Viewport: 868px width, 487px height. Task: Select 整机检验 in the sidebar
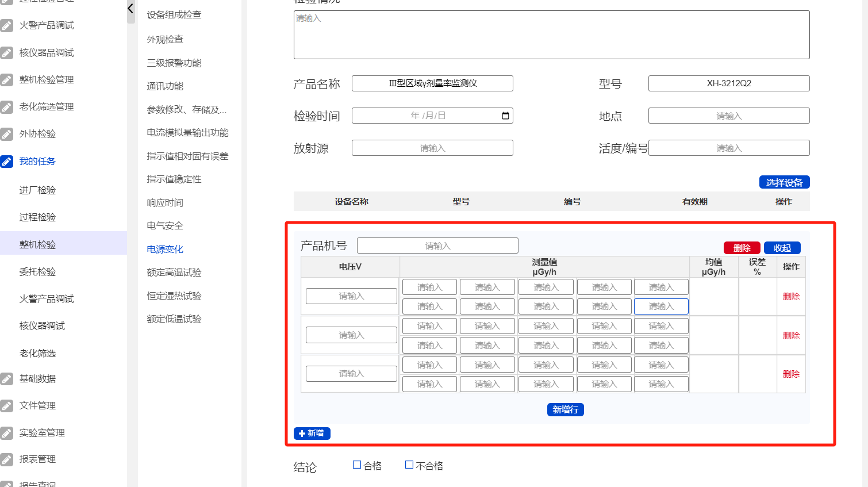[x=38, y=245]
